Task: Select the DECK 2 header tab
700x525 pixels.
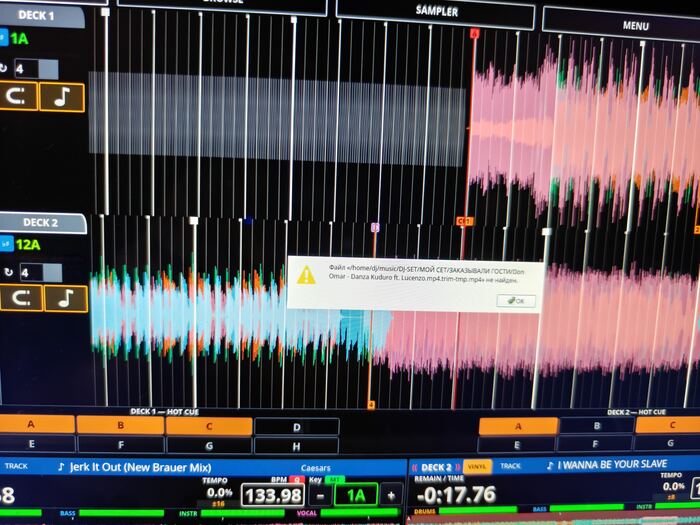Action: click(42, 223)
